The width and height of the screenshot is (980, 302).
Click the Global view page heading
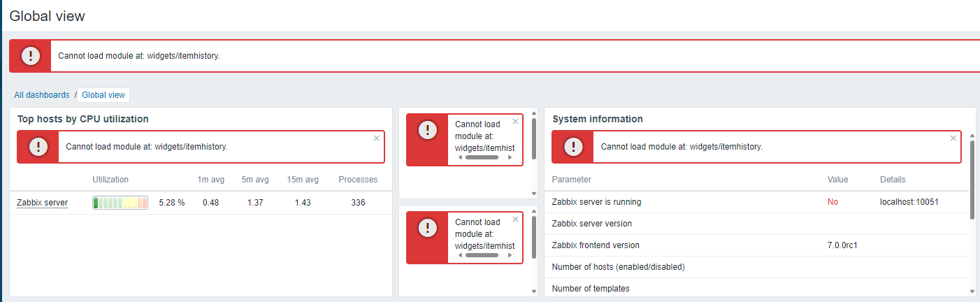tap(47, 15)
